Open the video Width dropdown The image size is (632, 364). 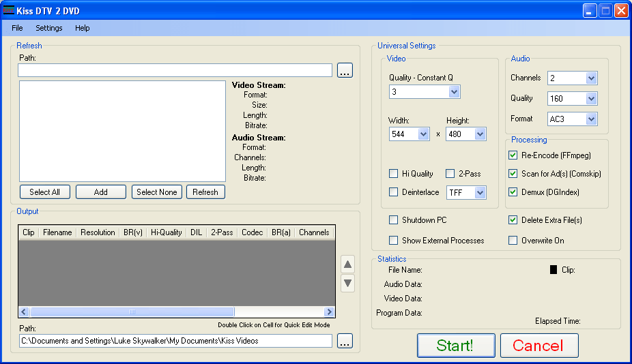(x=423, y=134)
